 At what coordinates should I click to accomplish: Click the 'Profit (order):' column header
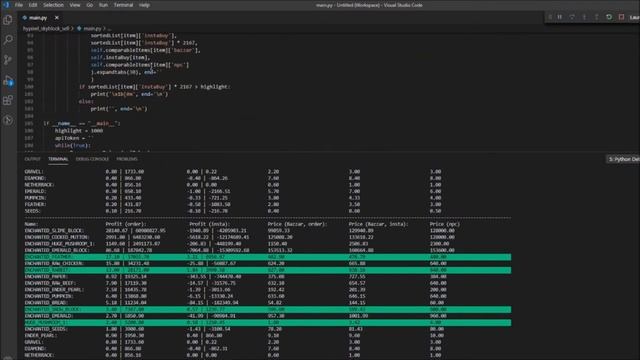126,224
